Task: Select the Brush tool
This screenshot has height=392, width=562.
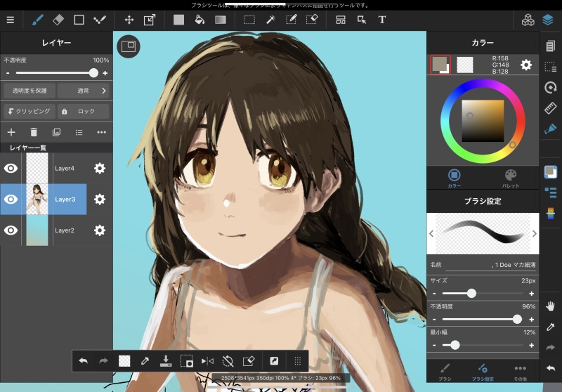Action: pos(37,20)
